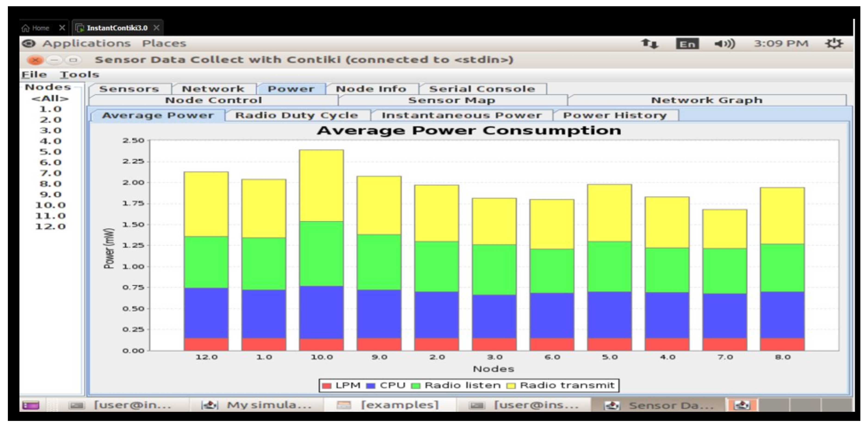Click the Home tab house icon
This screenshot has width=868, height=429.
pyautogui.click(x=26, y=28)
